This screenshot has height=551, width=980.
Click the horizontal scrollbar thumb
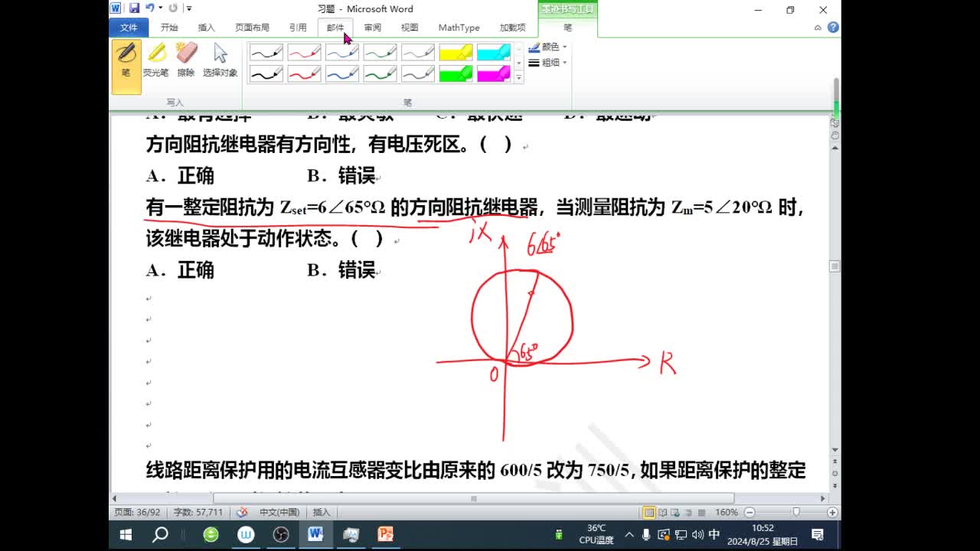(x=473, y=498)
